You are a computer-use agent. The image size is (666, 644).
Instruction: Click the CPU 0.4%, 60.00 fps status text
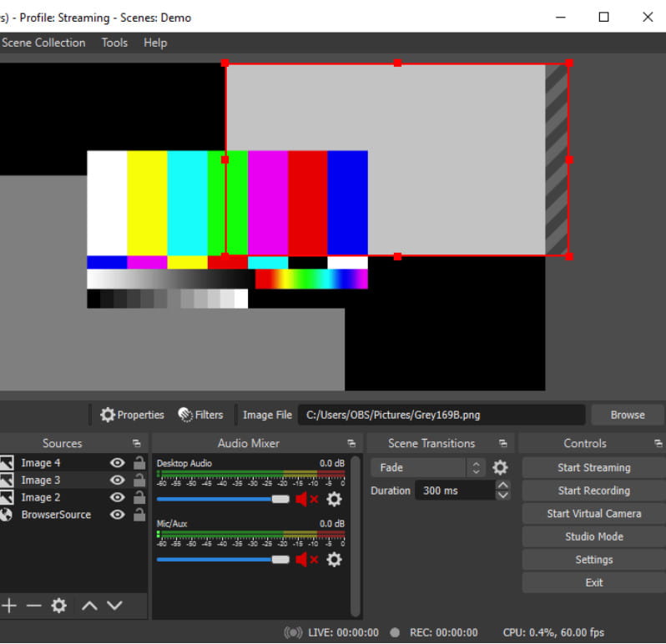point(553,632)
